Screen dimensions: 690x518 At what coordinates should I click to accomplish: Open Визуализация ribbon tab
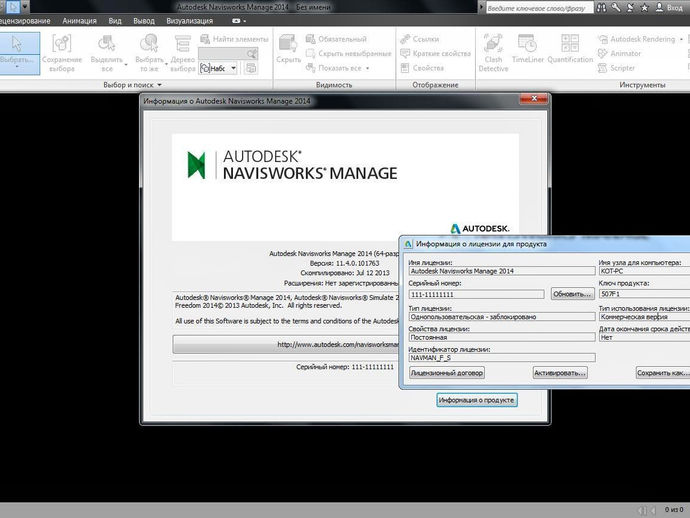(x=190, y=21)
